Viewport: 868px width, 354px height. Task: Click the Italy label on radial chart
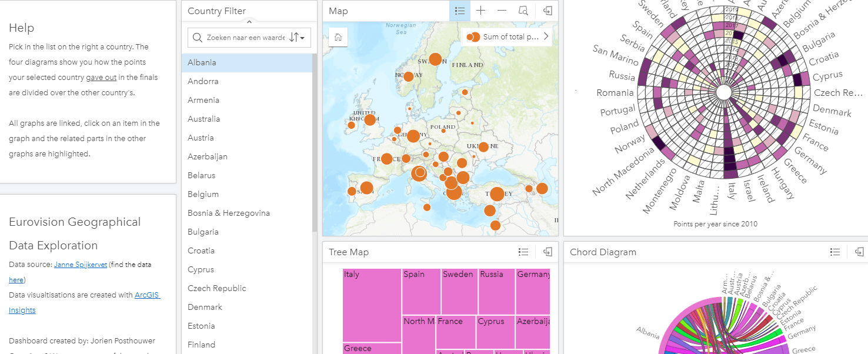(732, 191)
